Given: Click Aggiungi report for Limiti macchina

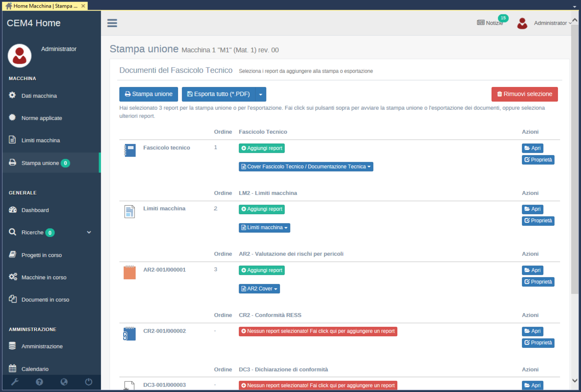Looking at the screenshot, I should (x=262, y=209).
